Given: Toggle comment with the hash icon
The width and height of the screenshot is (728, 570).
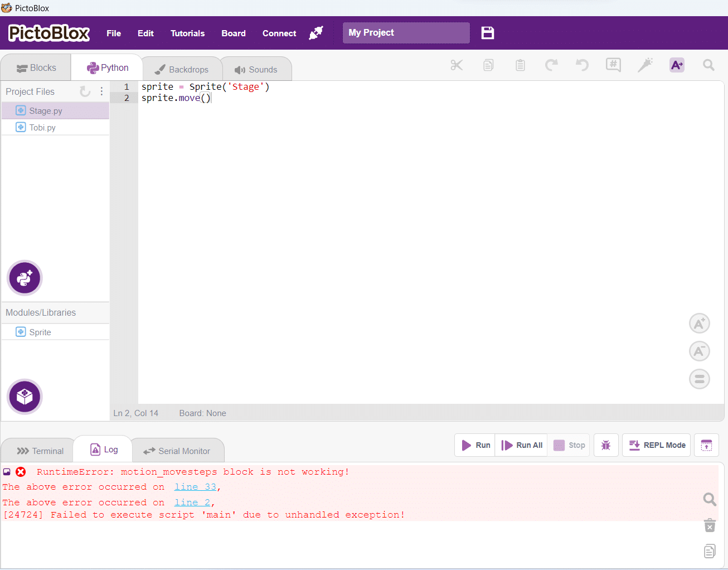Looking at the screenshot, I should click(x=613, y=65).
